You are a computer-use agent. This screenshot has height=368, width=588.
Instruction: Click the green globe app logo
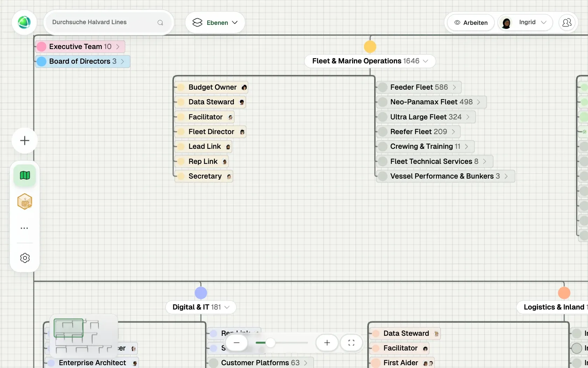[x=24, y=22]
